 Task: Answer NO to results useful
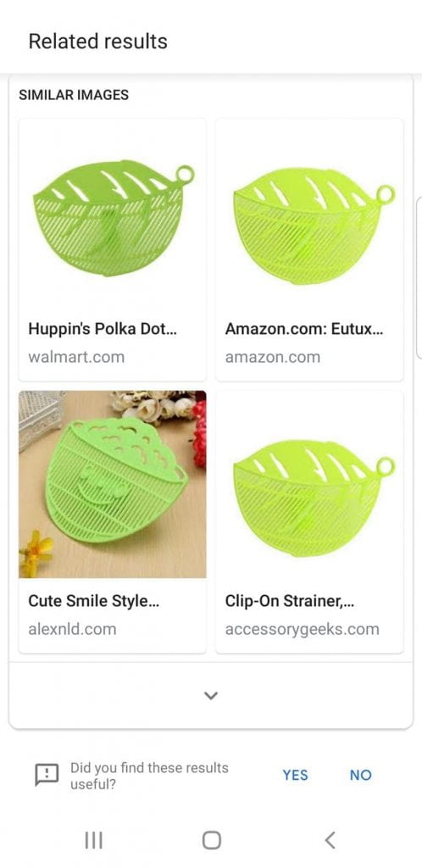click(x=361, y=775)
